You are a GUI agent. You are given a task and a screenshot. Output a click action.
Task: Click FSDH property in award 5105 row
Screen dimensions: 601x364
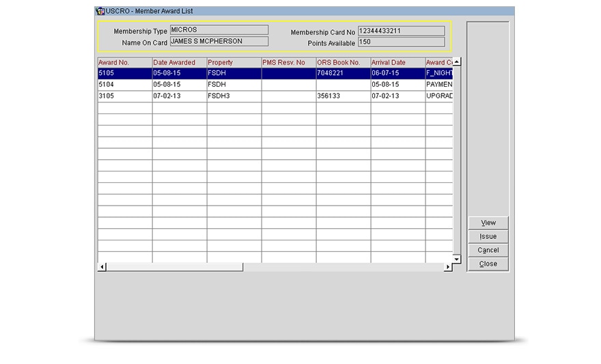pyautogui.click(x=234, y=74)
